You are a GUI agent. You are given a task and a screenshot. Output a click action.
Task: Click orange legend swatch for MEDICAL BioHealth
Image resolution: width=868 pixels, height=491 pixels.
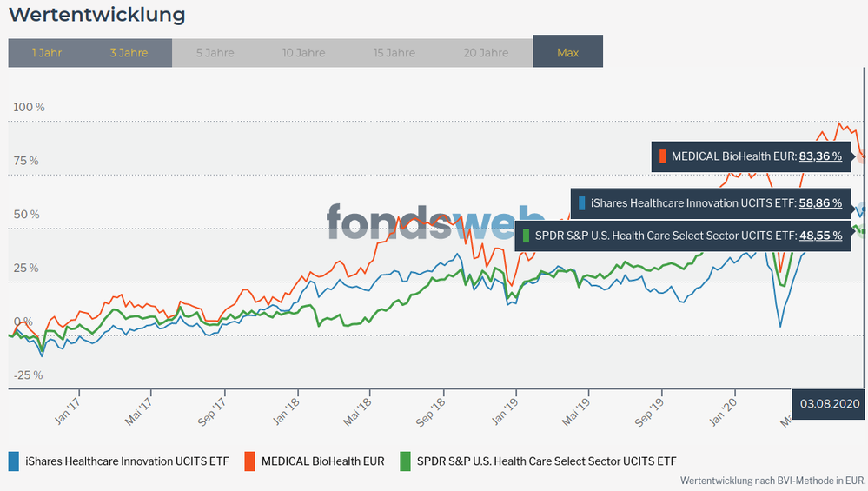(249, 461)
